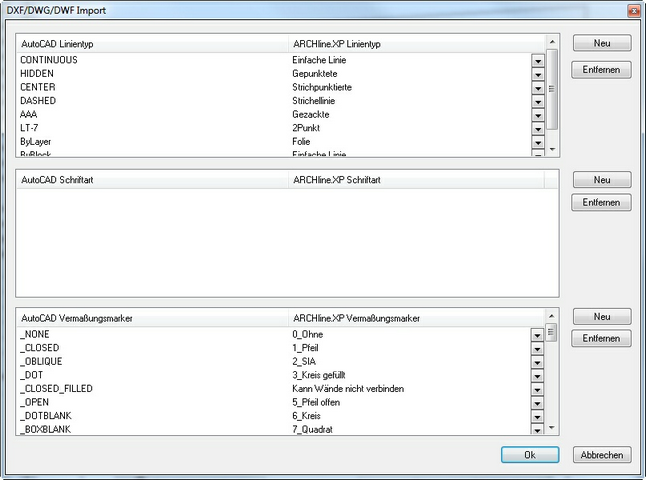The width and height of the screenshot is (646, 480).
Task: Click the 2Punkt value
Action: coord(306,128)
